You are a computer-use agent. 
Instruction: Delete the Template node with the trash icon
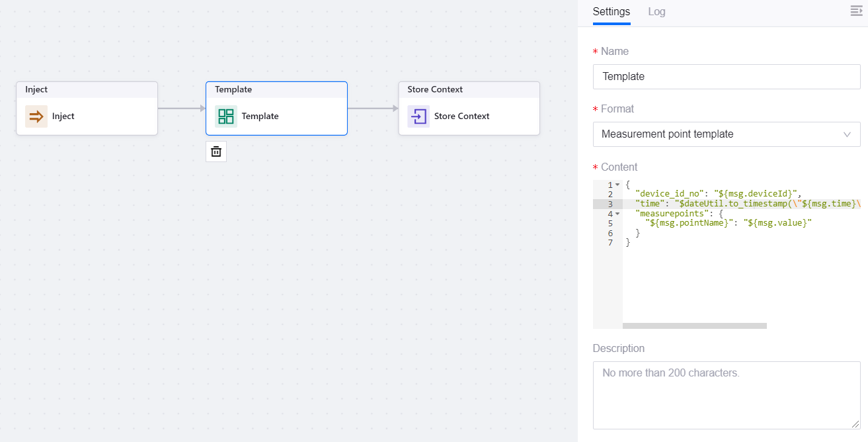(x=216, y=152)
